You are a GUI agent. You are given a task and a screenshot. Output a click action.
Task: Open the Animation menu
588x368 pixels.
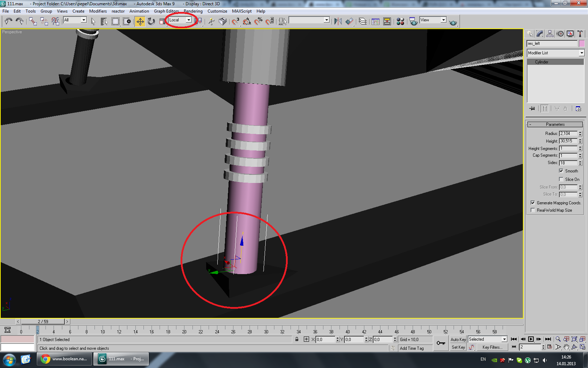[139, 11]
